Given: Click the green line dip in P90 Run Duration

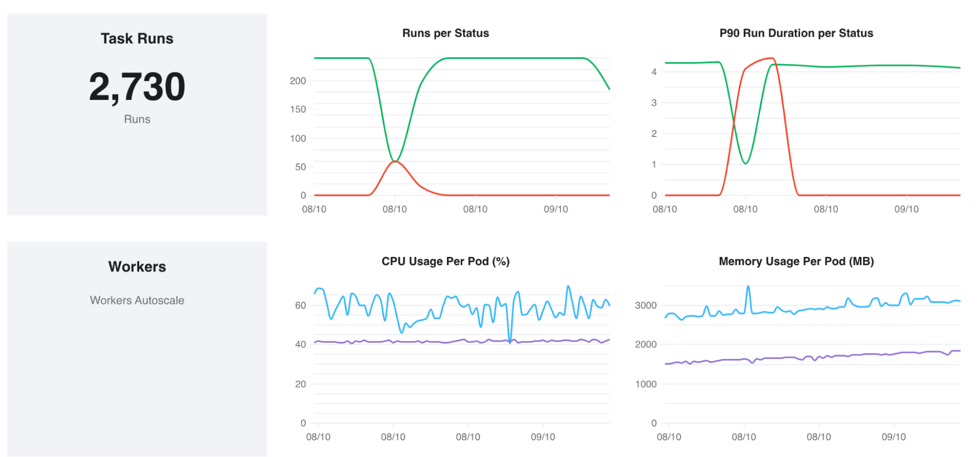Looking at the screenshot, I should coord(745,163).
